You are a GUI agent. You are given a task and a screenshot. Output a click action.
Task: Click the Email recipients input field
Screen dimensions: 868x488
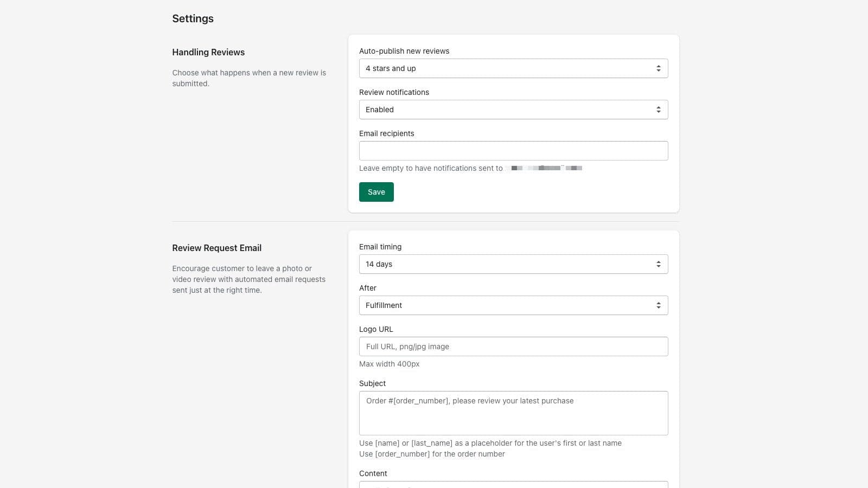(x=513, y=151)
